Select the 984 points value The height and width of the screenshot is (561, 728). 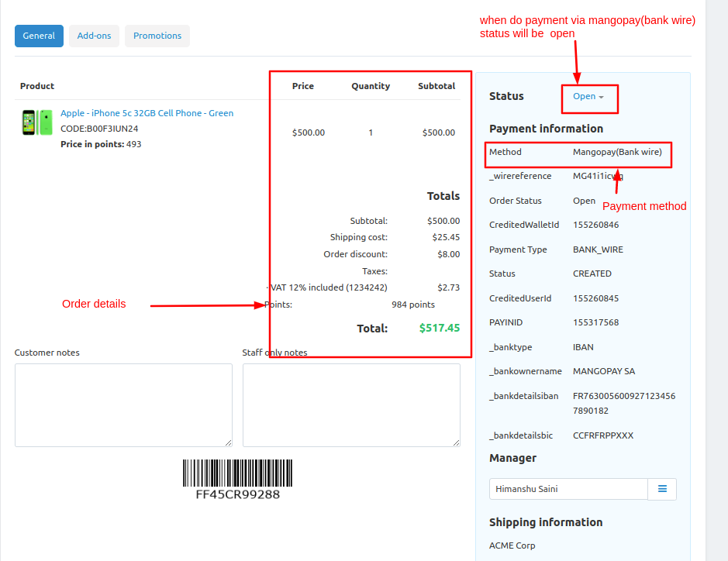tap(413, 305)
